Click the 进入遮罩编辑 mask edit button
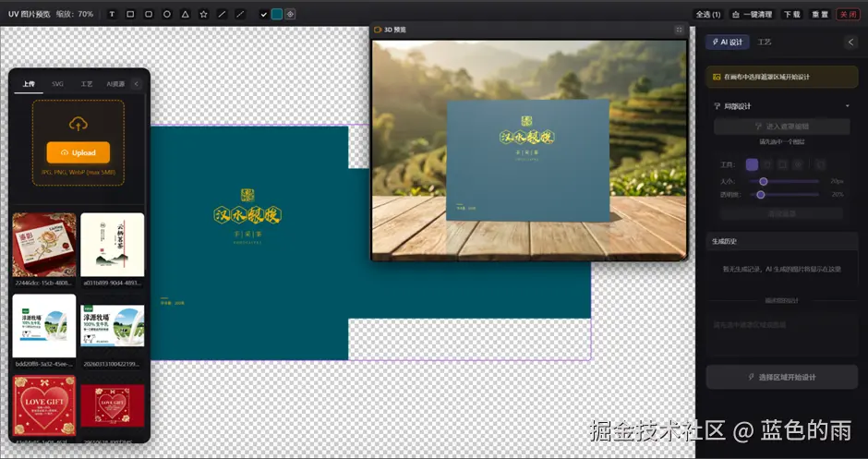 (781, 127)
